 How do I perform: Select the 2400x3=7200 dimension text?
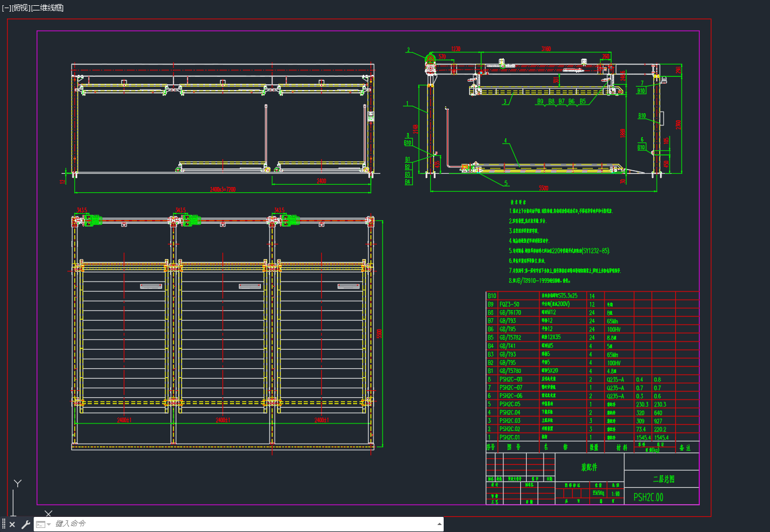[223, 189]
